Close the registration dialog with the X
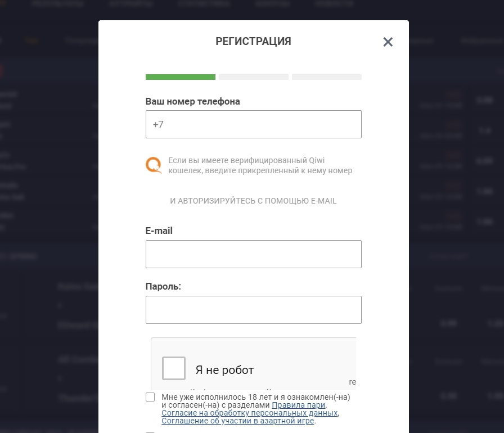The height and width of the screenshot is (433, 504). [x=388, y=42]
